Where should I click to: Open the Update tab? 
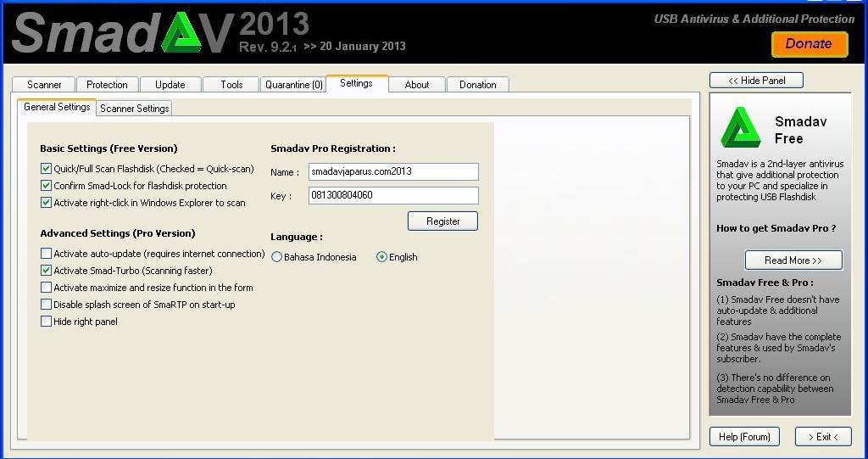[x=170, y=84]
